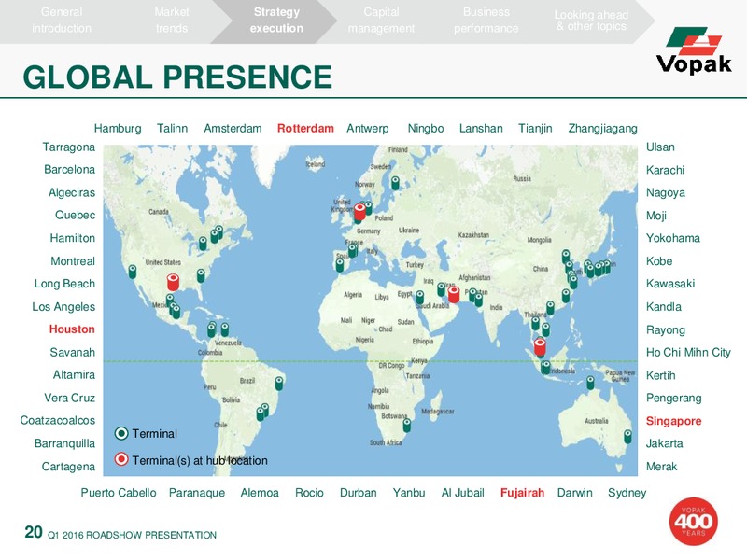
Task: Click the Ningbo label
Action: (426, 129)
